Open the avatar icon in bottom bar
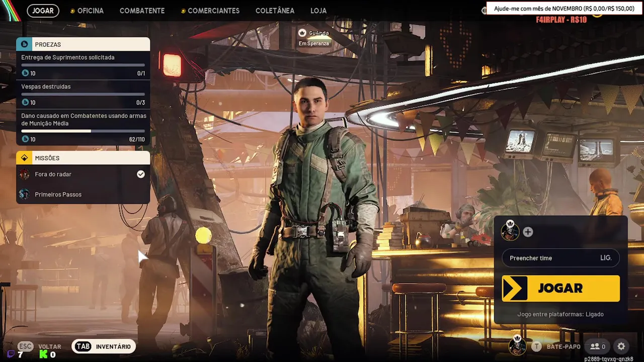Image resolution: width=644 pixels, height=362 pixels. (x=517, y=345)
